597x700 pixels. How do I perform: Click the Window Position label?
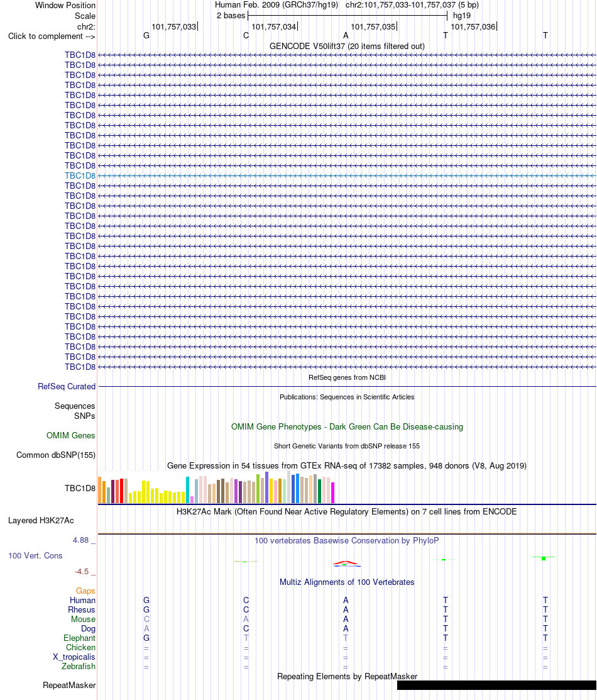tap(65, 6)
